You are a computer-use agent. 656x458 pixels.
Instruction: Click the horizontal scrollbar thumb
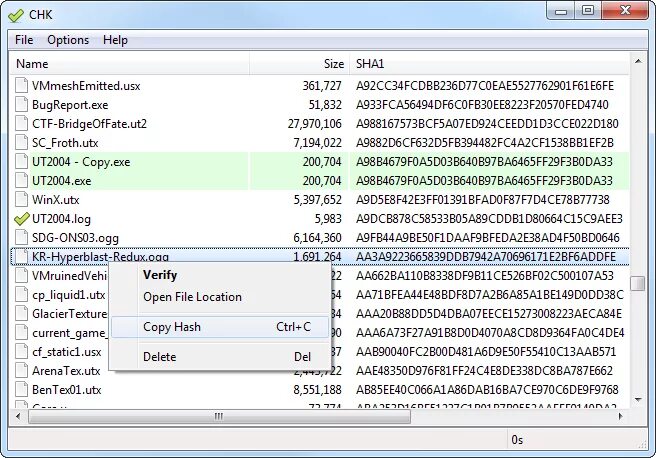219,417
